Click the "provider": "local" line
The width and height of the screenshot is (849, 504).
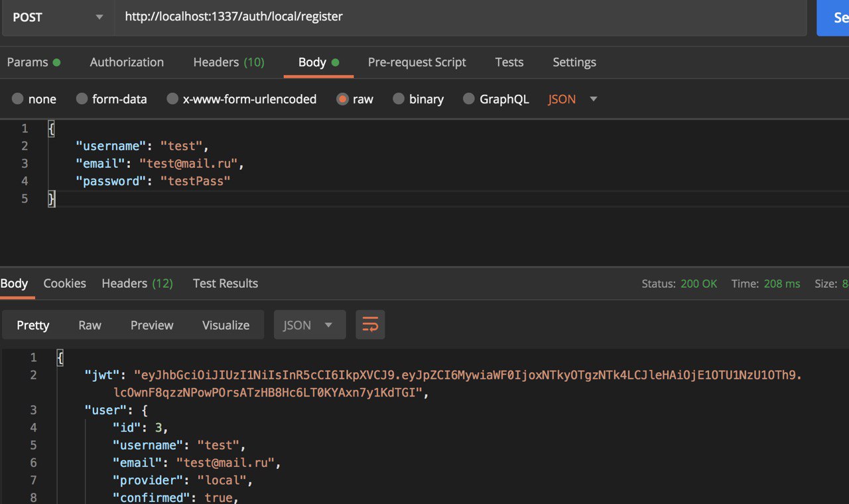coord(183,480)
